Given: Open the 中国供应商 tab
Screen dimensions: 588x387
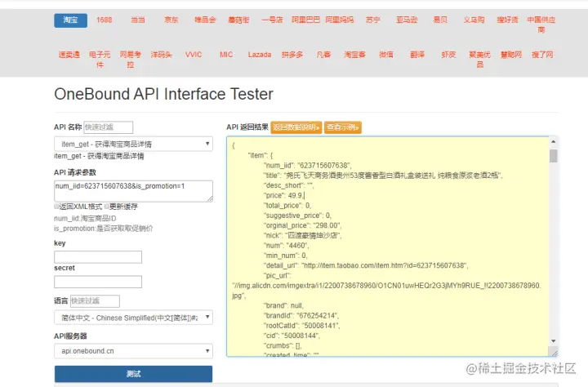Looking at the screenshot, I should (x=541, y=24).
